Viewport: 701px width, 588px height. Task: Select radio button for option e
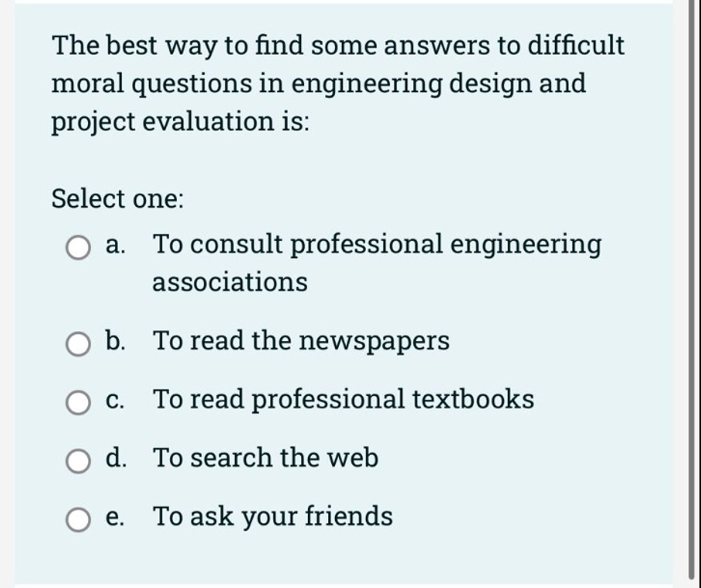point(78,516)
